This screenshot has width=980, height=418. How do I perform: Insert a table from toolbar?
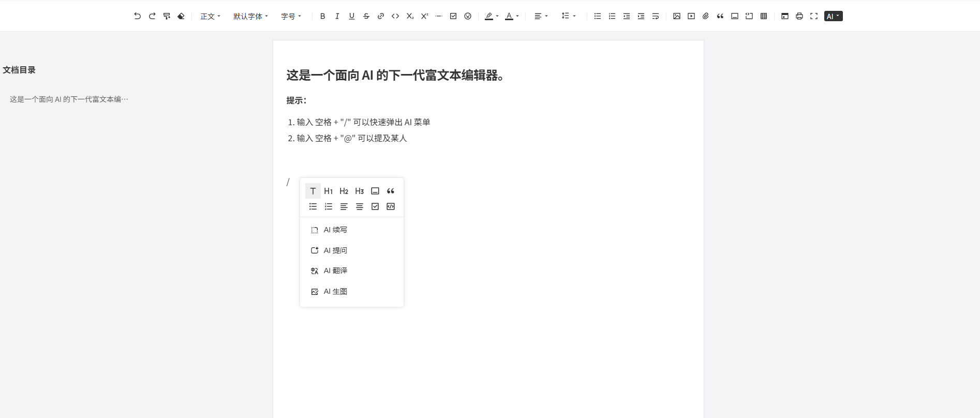[764, 16]
